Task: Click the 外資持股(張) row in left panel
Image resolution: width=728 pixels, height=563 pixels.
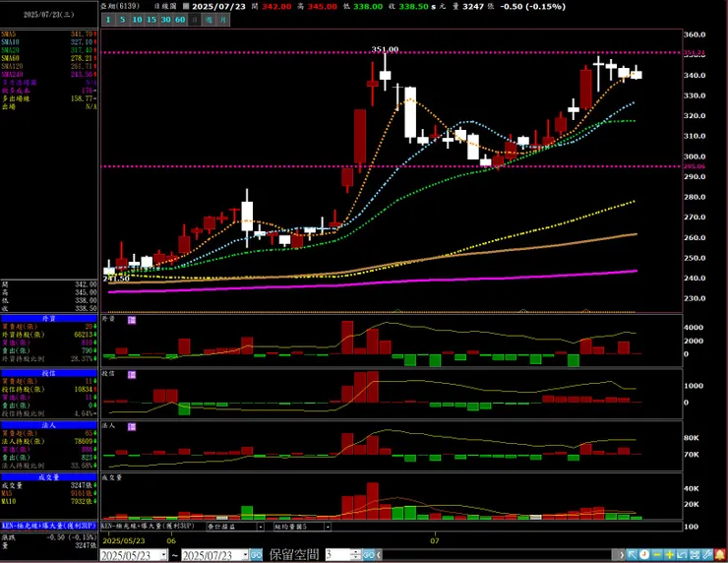Action: (x=49, y=335)
